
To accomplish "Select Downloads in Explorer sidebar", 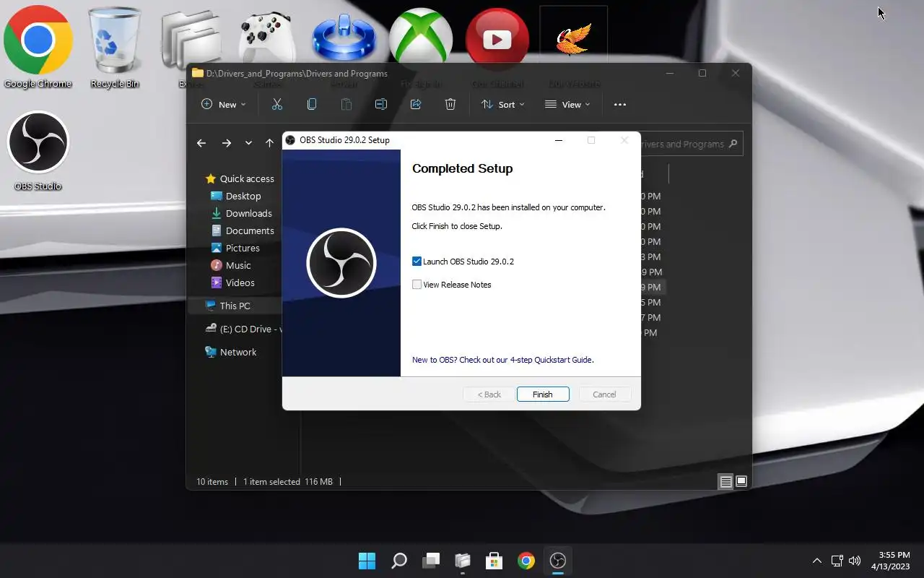I will [241, 213].
